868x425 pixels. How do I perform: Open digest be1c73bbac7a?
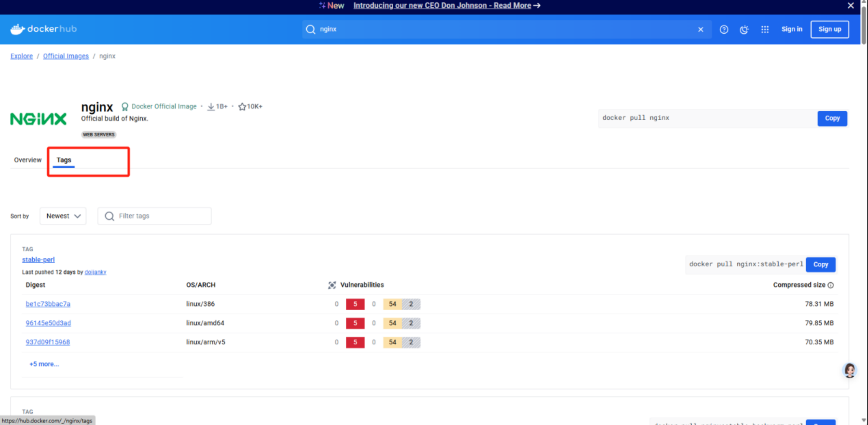[x=48, y=304]
